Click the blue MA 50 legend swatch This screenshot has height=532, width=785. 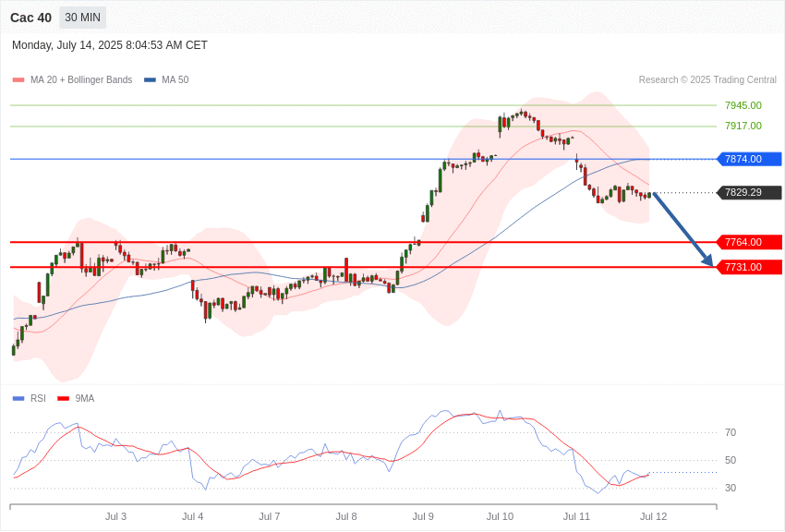click(x=151, y=80)
